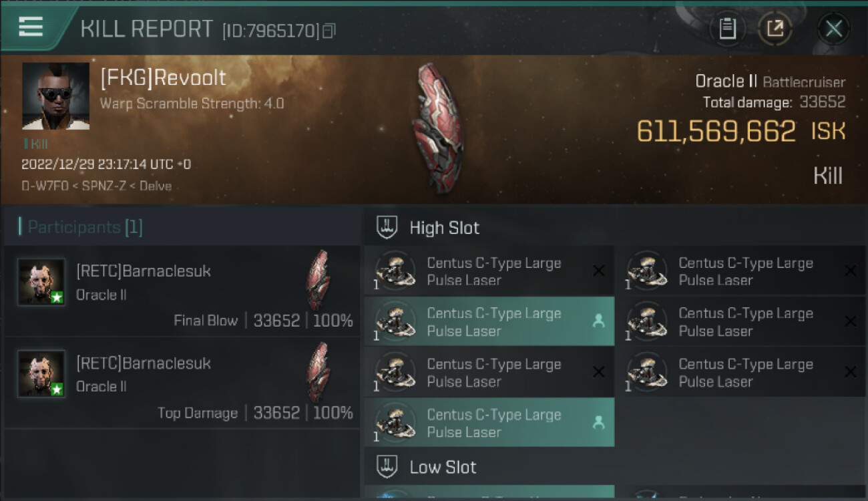The image size is (868, 501).
Task: Click the Final Blow participant's portrait
Action: [41, 282]
